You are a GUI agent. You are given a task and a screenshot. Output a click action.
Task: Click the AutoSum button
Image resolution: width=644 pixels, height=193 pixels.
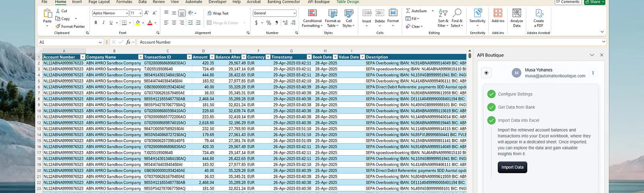pos(416,11)
